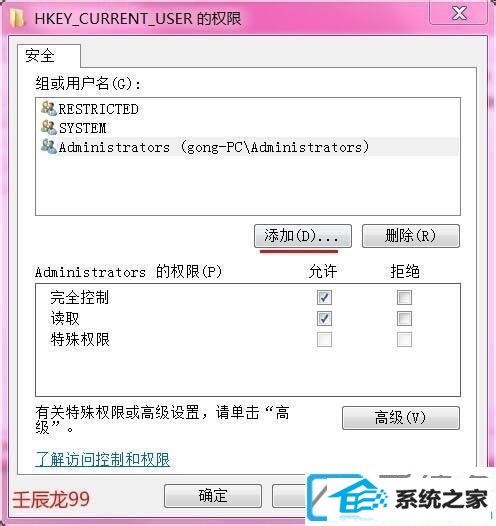Image resolution: width=496 pixels, height=526 pixels.
Task: Check Deny for 读取 permission
Action: point(404,319)
